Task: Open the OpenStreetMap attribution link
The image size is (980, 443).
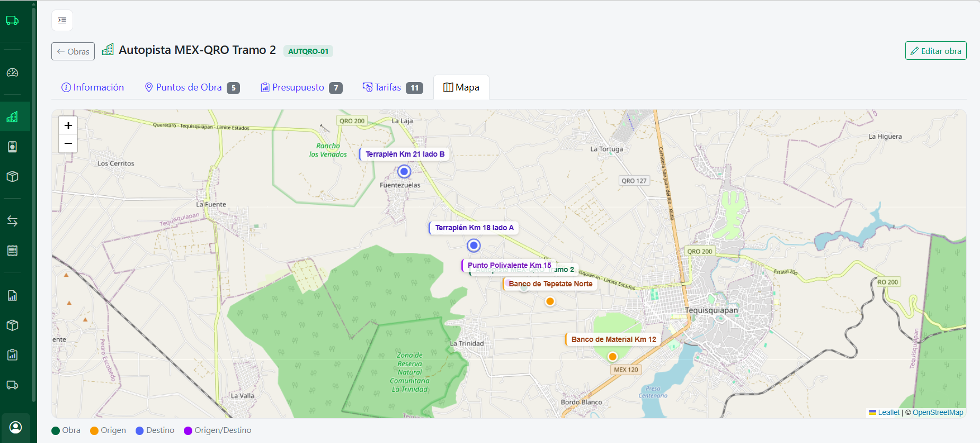Action: pyautogui.click(x=938, y=412)
